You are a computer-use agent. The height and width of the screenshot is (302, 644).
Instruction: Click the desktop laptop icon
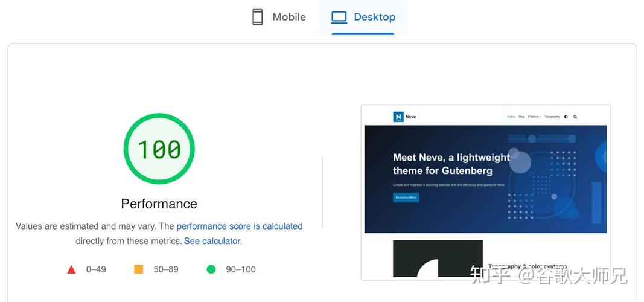tap(339, 18)
